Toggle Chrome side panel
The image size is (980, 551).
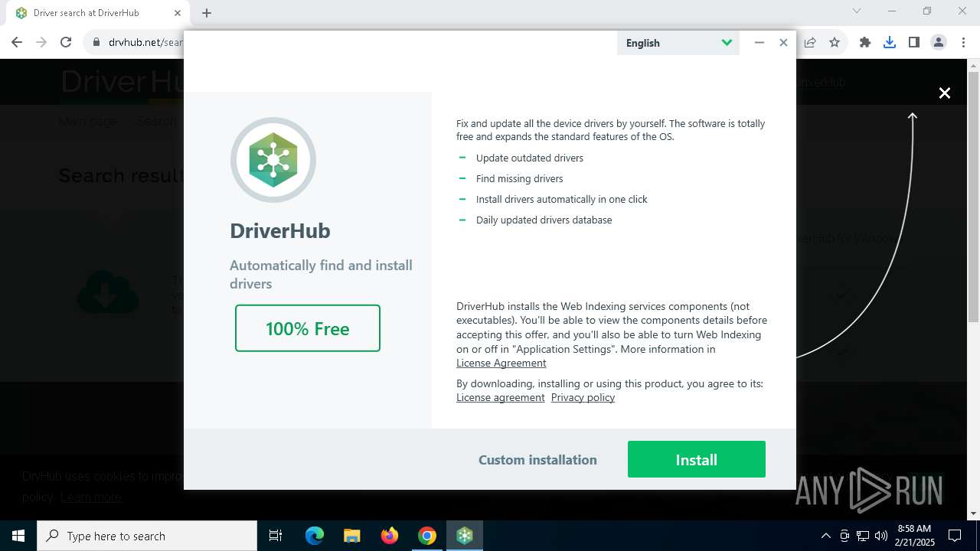[914, 42]
